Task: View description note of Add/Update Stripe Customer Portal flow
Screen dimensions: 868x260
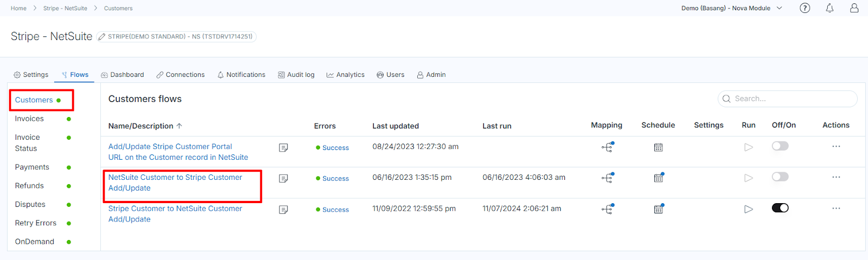Action: click(x=283, y=148)
